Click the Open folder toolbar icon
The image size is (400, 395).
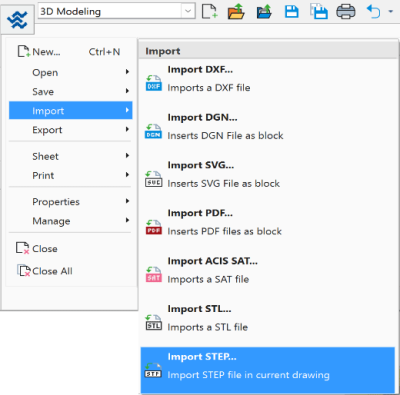point(236,12)
